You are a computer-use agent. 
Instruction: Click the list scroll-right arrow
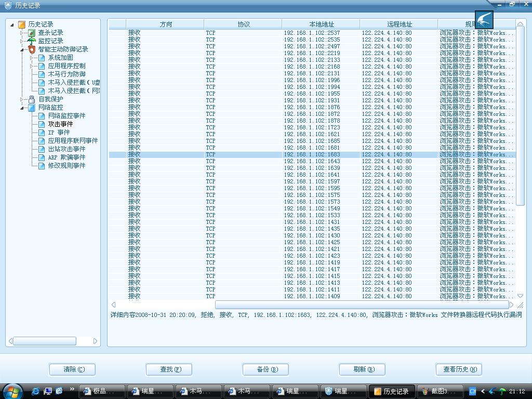(x=512, y=304)
